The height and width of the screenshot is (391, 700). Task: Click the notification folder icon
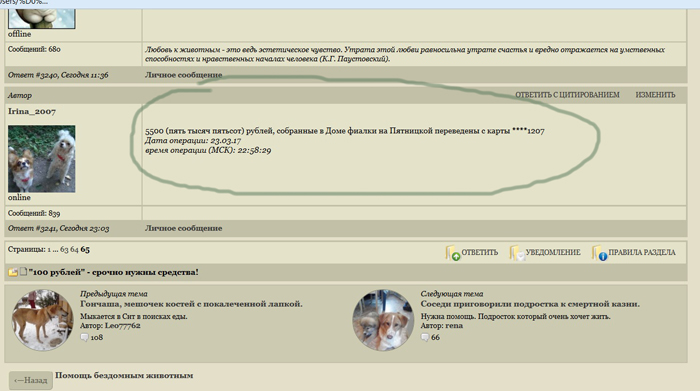pyautogui.click(x=517, y=253)
